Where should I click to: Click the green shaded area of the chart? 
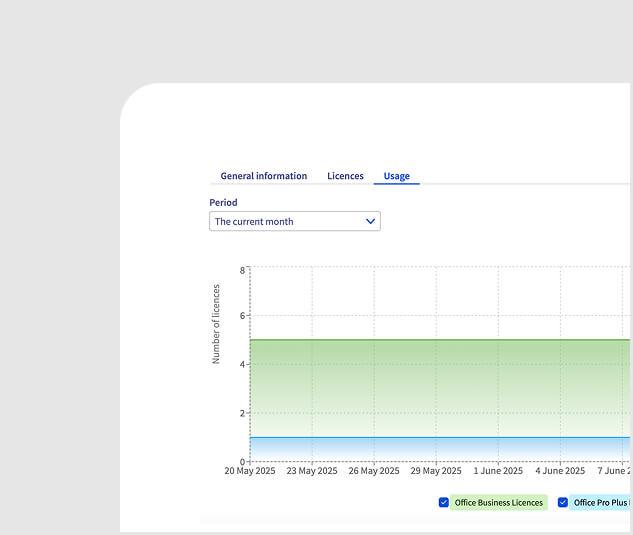click(440, 385)
